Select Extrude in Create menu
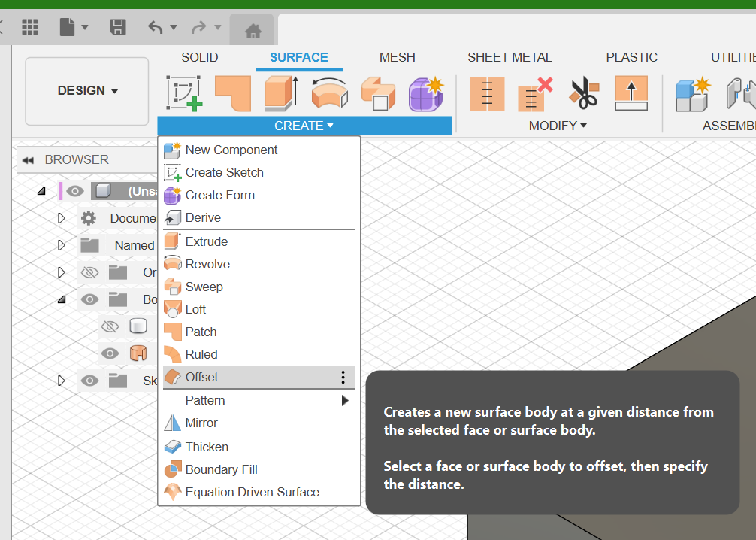Viewport: 756px width, 540px height. click(259, 241)
